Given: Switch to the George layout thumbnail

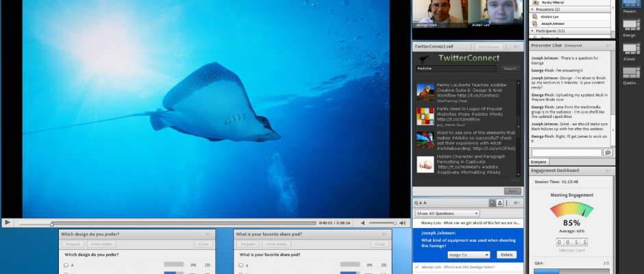Looking at the screenshot, I should [x=630, y=26].
